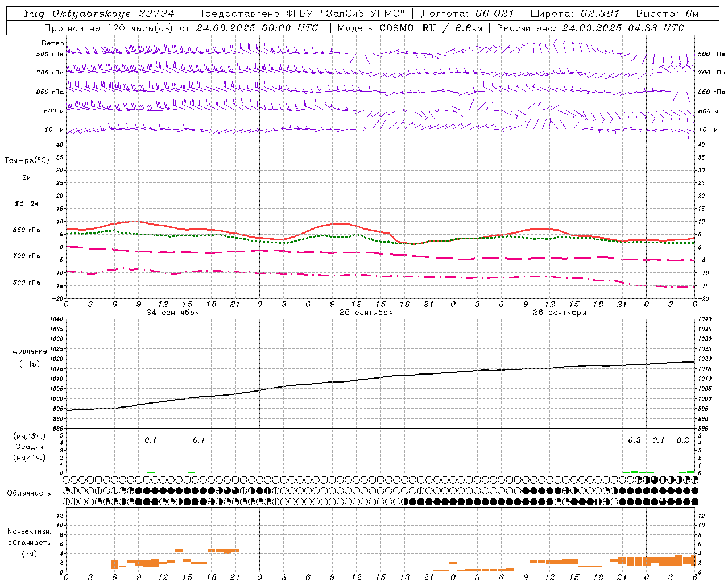Viewport: 728px width, 582px height.
Task: Click the Тем-ра(°C) axis title
Action: click(x=27, y=161)
